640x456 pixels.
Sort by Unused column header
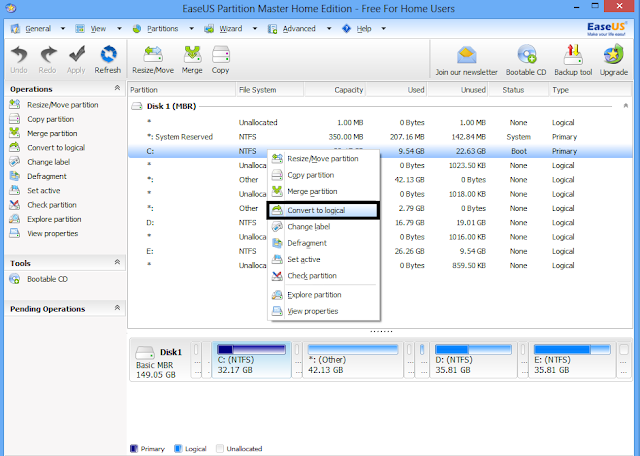458,90
